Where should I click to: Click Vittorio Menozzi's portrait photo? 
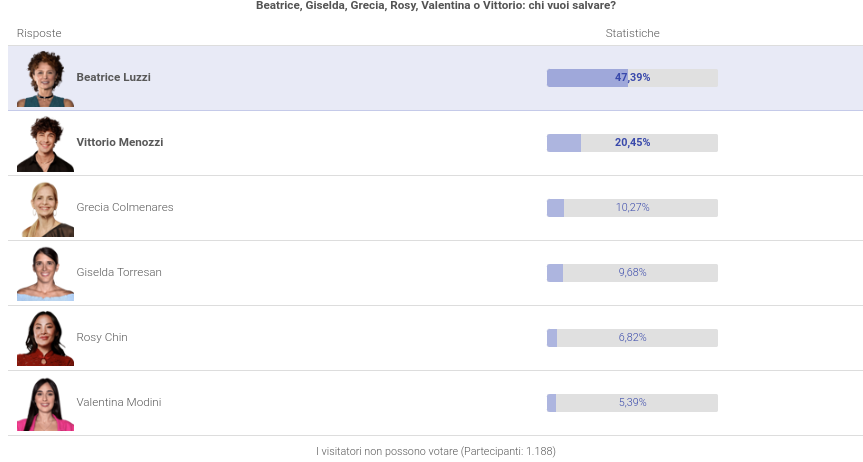coord(45,144)
